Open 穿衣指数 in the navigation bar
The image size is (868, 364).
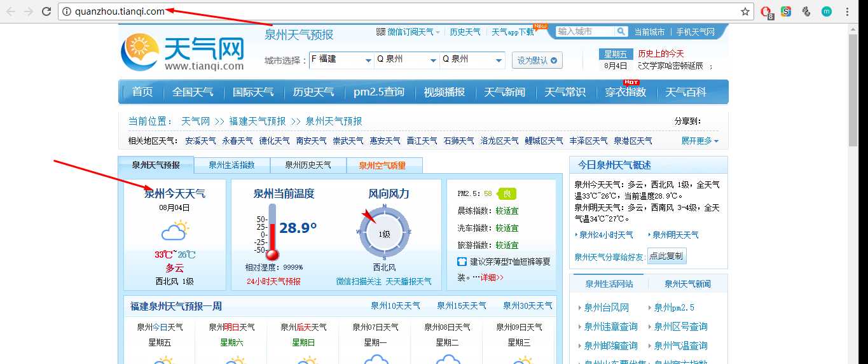[x=626, y=92]
